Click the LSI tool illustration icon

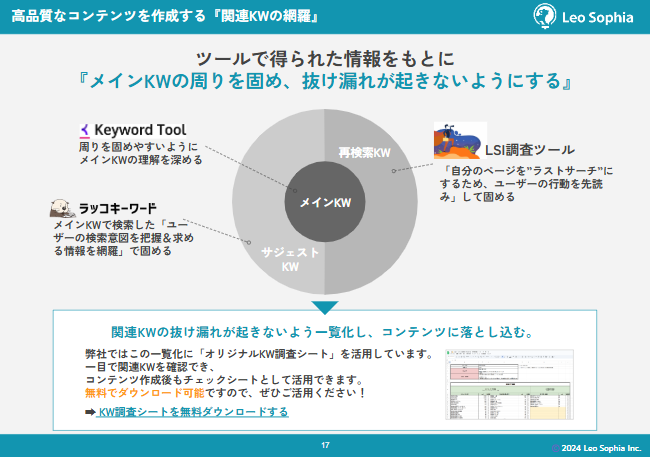click(x=460, y=140)
